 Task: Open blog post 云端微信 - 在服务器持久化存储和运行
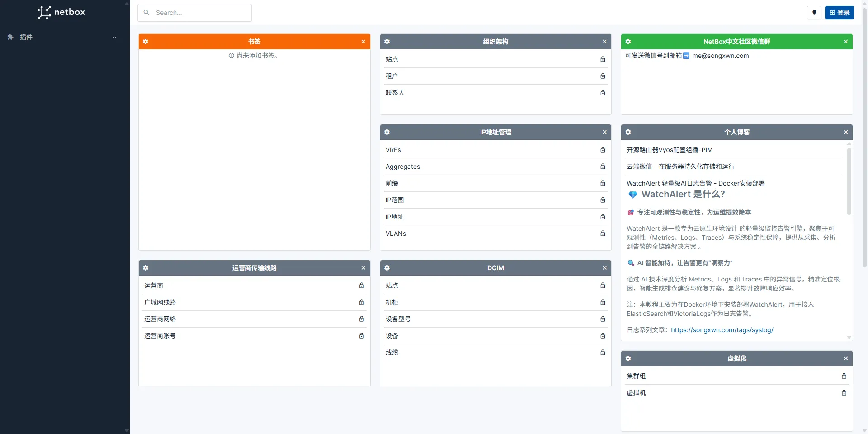point(680,167)
